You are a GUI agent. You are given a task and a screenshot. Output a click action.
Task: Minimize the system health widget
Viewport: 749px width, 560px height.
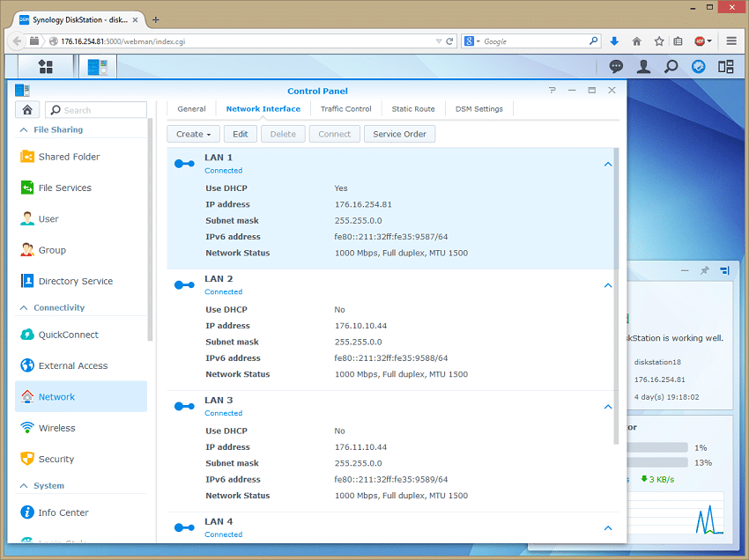[685, 270]
